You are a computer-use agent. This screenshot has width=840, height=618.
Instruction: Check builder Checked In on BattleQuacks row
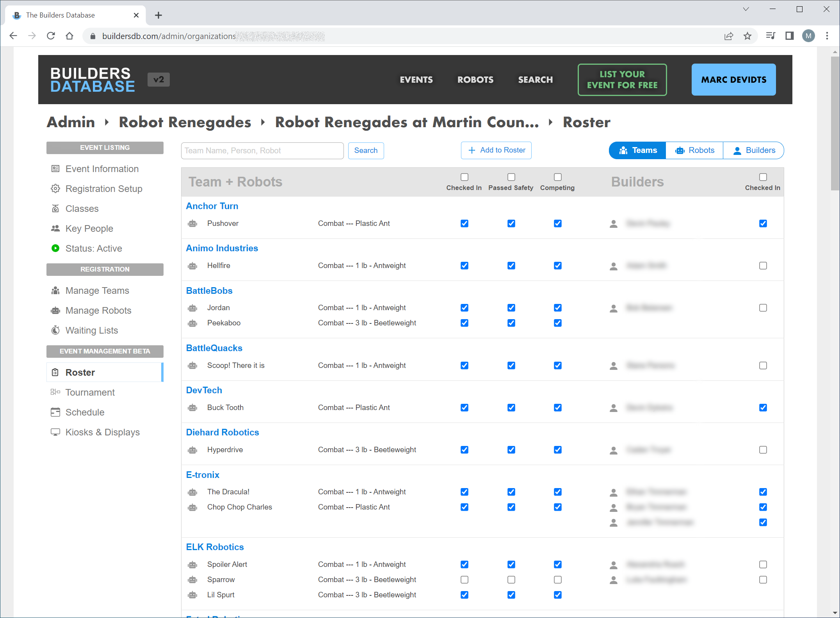[763, 366]
